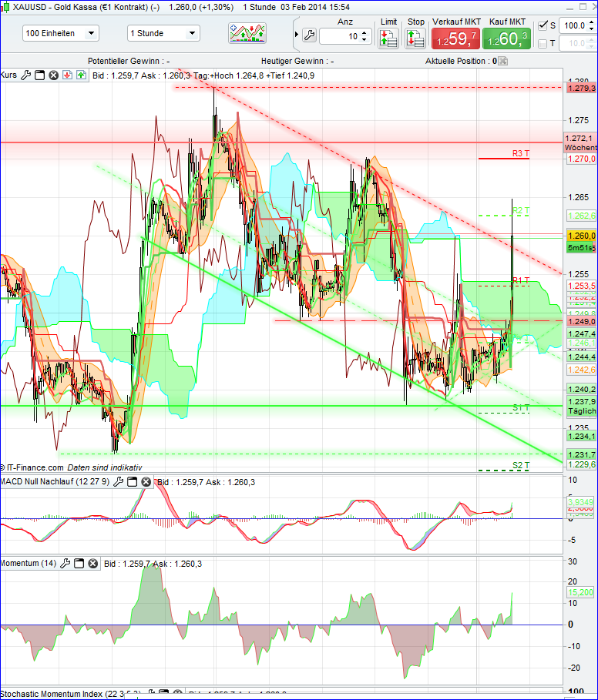598x700 pixels.
Task: Buy at market with Kauf MKT button
Action: 506,39
